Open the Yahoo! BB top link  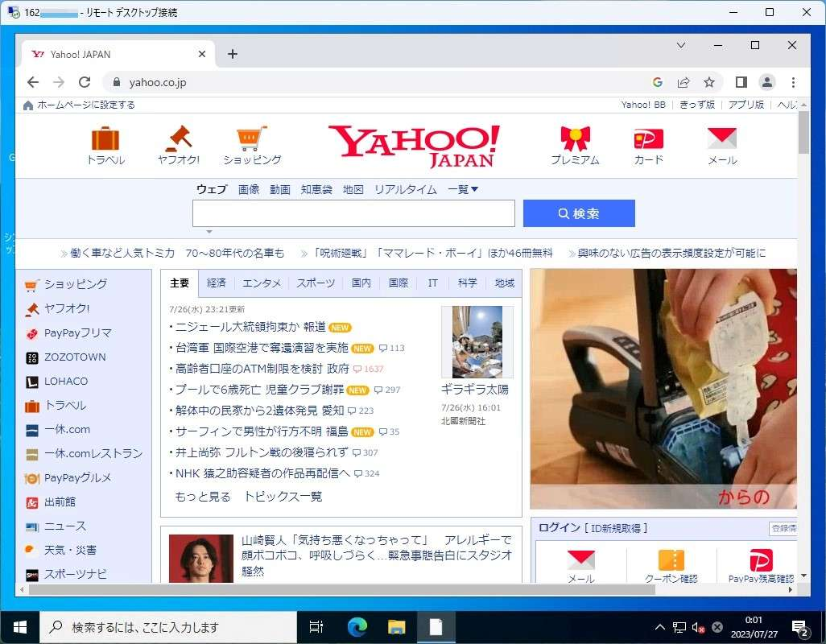pyautogui.click(x=643, y=105)
